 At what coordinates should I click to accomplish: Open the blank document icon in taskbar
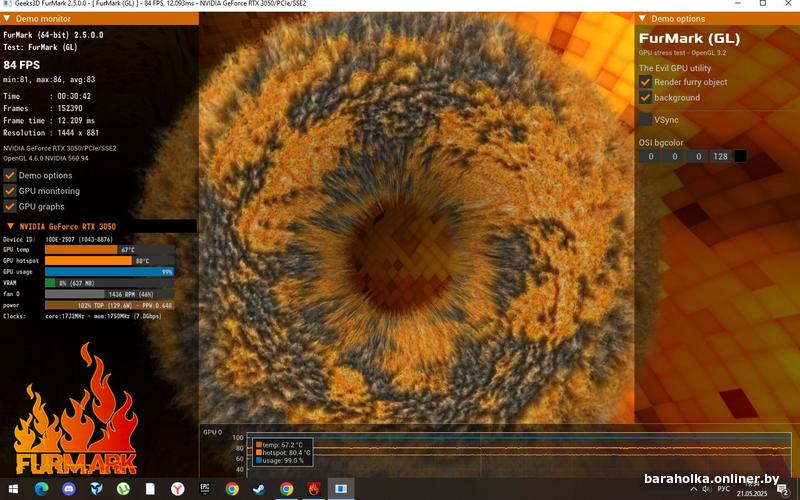pyautogui.click(x=150, y=489)
